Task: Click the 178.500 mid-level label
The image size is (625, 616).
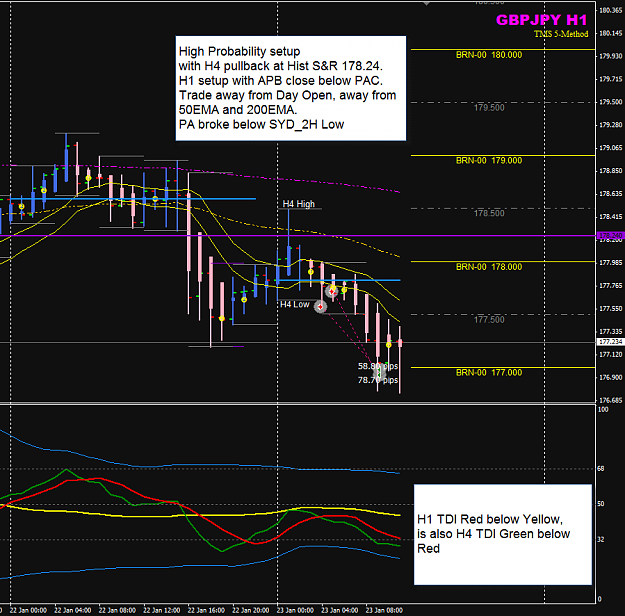Action: point(489,213)
